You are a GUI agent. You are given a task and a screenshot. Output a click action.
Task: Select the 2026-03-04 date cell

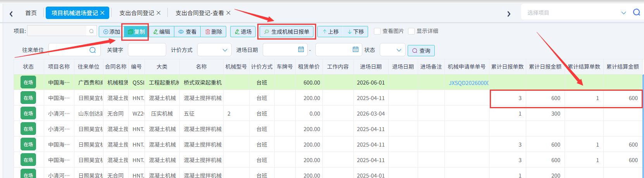coord(371,114)
